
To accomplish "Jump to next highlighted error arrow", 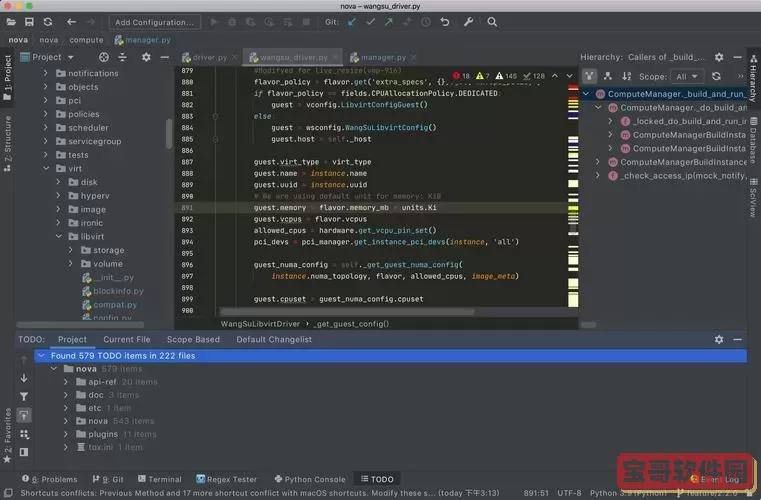I will coord(569,76).
